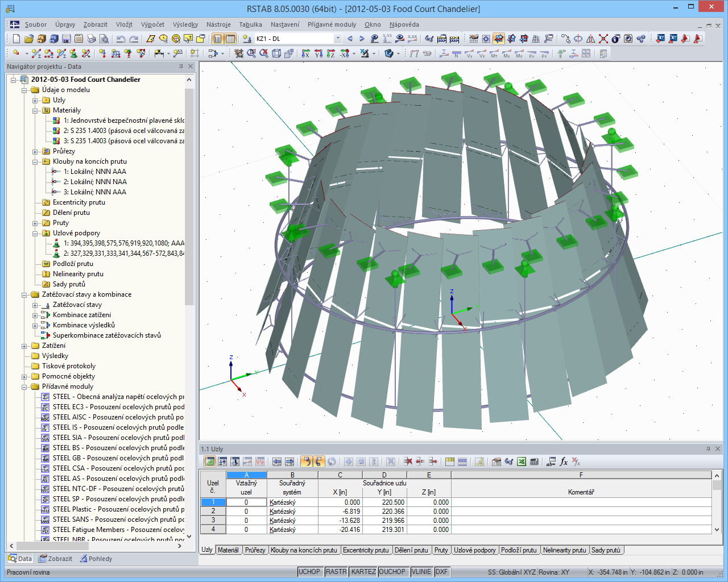
Task: Open the Nápověda menu
Action: click(x=404, y=24)
